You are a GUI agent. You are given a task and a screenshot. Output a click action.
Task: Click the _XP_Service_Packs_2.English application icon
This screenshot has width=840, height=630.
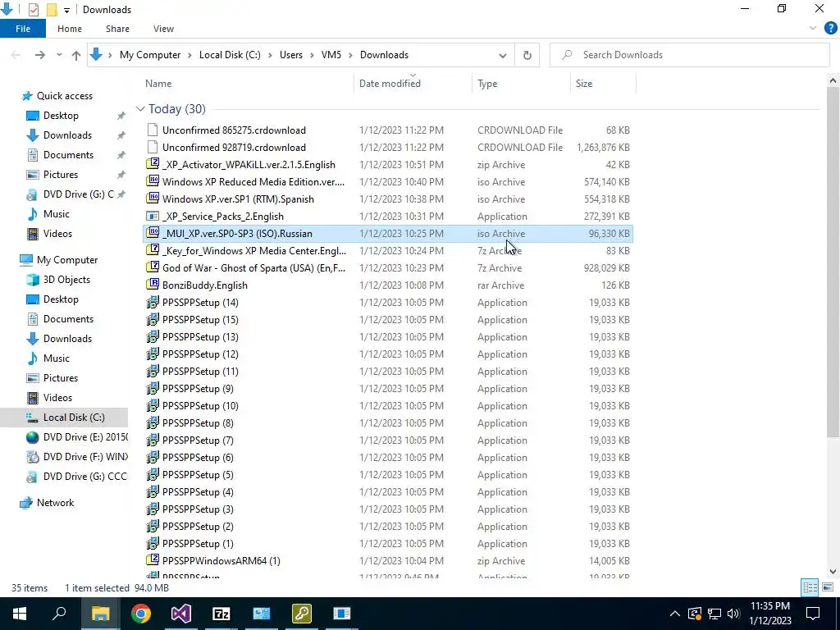[x=153, y=217]
